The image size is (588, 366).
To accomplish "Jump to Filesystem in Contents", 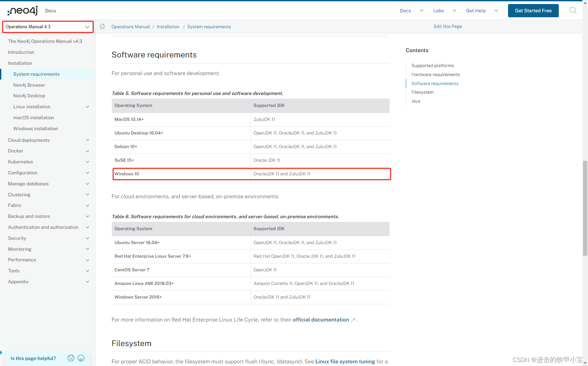I will [422, 92].
